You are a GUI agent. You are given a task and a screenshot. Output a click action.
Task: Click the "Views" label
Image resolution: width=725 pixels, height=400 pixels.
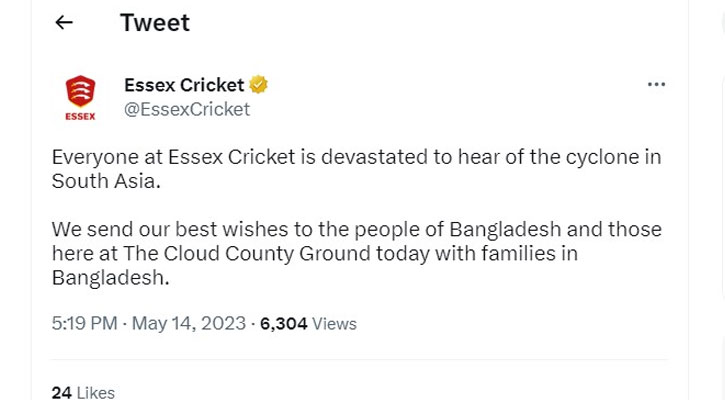(334, 323)
